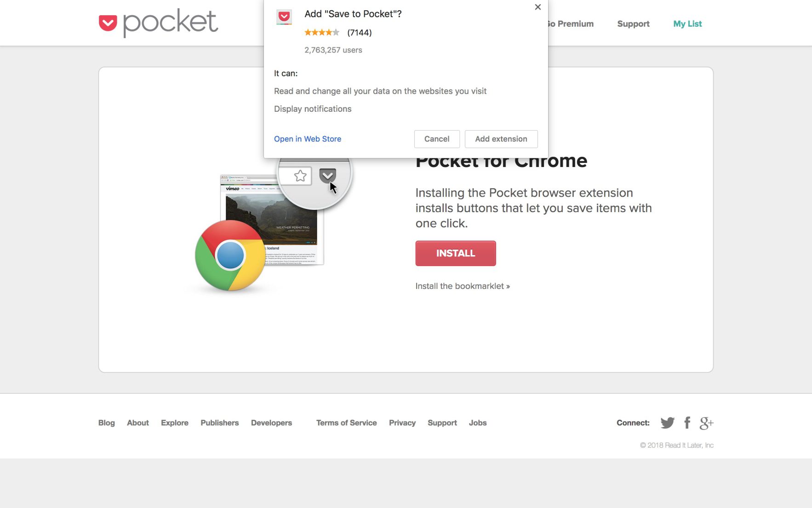The image size is (812, 508).
Task: Open the Facebook icon link
Action: pos(687,423)
